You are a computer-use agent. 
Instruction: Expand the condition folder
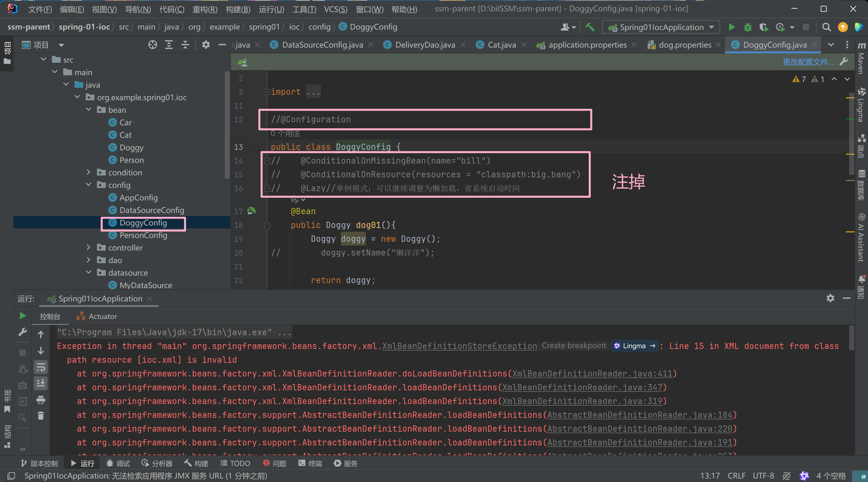(88, 172)
